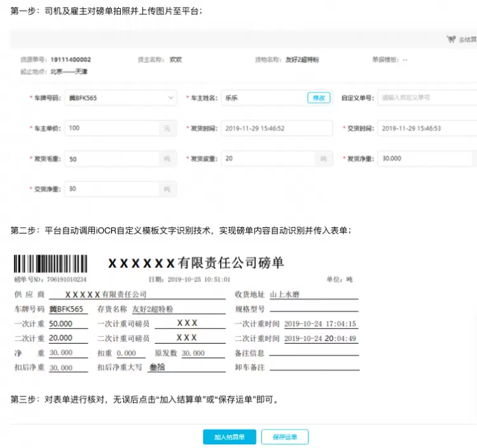
Task: Click the 交货净重 field showing 30
Action: tap(111, 189)
